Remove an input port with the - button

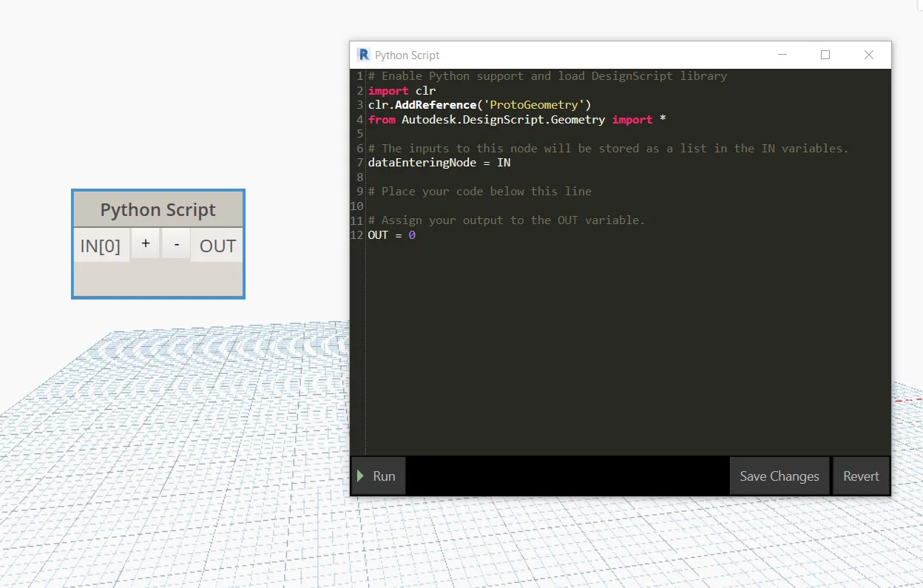pyautogui.click(x=176, y=244)
